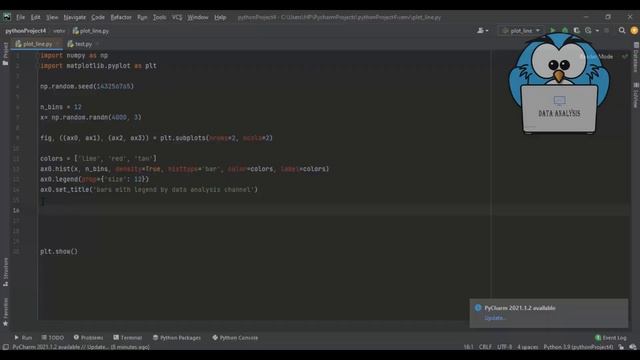Click the line:column indicator in status bar

coord(468,347)
